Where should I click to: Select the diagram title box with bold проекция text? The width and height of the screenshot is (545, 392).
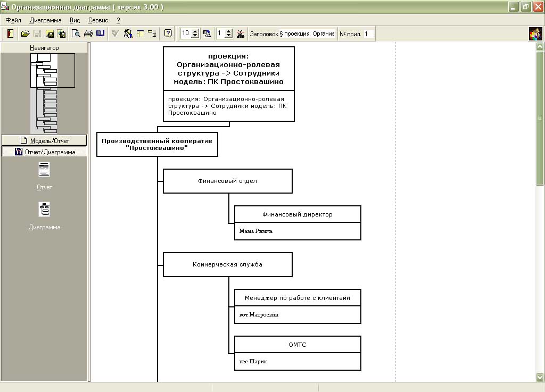[x=229, y=69]
